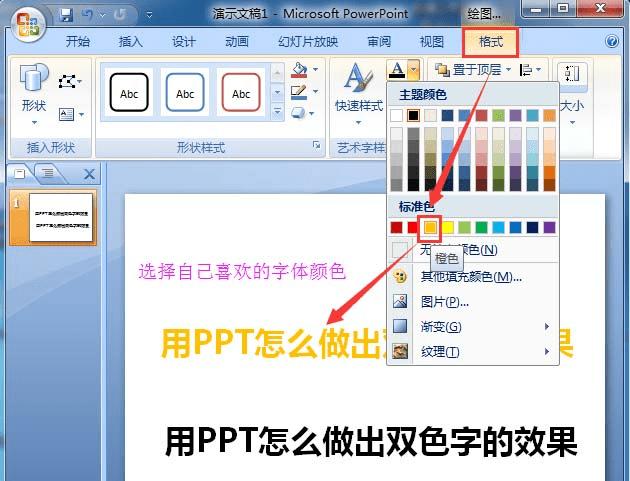Choose the orange 橙色 standard color

click(x=430, y=227)
